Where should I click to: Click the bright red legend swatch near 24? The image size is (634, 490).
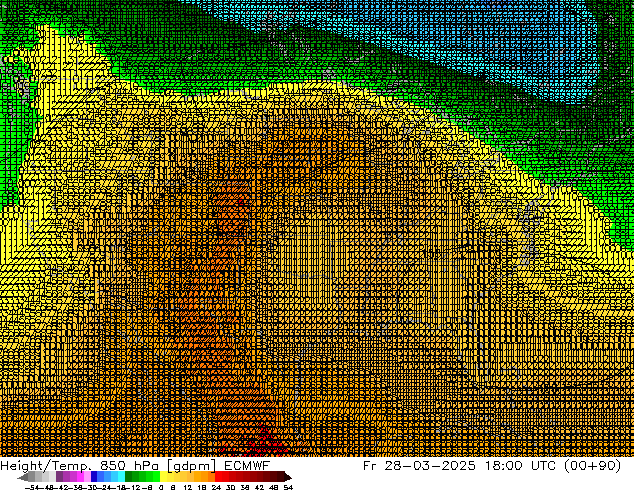click(218, 477)
